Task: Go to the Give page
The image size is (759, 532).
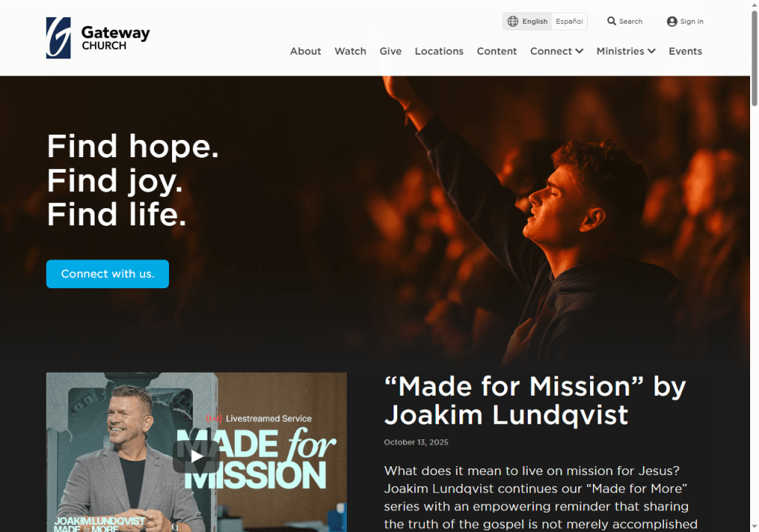Action: pos(391,51)
